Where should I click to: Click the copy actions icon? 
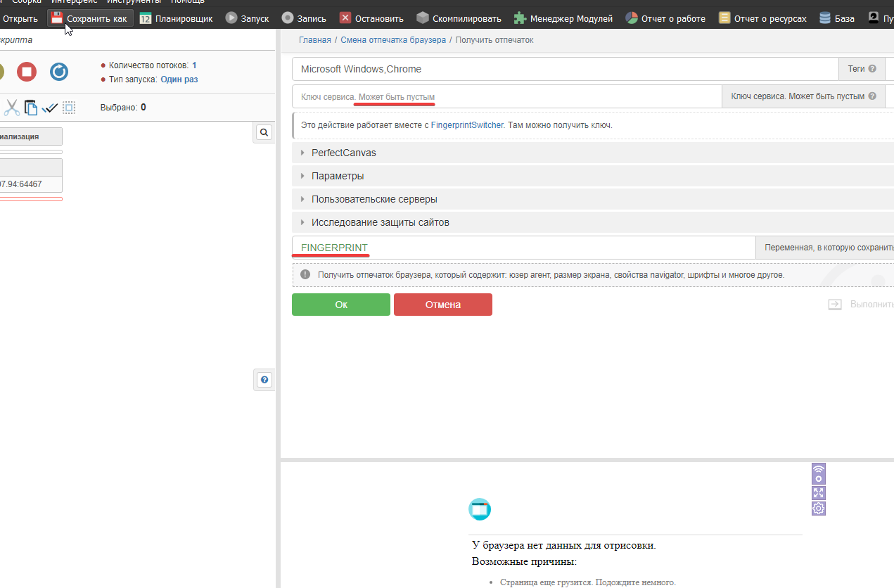pos(31,108)
